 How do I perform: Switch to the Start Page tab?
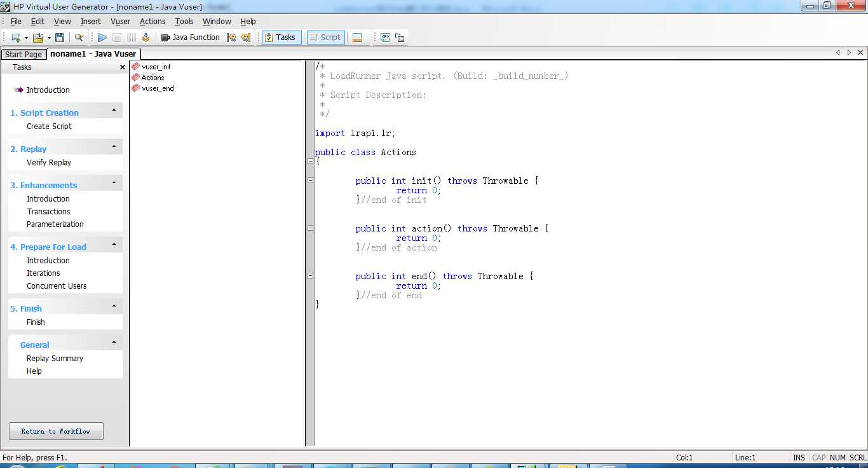(x=24, y=54)
